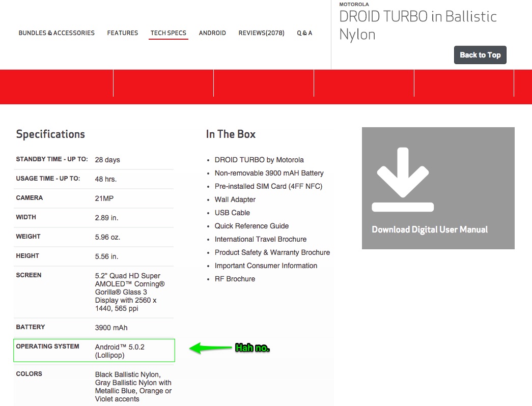
Task: Click the MOTOROLA brand label
Action: coord(354,5)
